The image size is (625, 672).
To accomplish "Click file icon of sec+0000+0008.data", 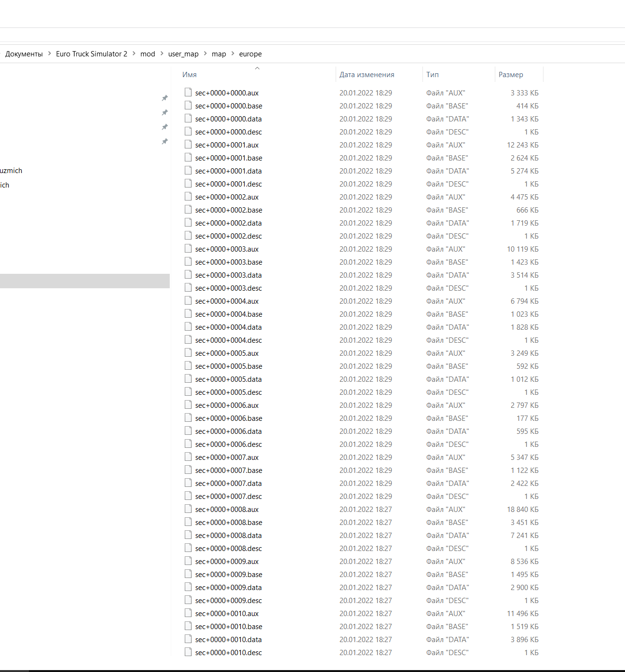I will pos(188,535).
